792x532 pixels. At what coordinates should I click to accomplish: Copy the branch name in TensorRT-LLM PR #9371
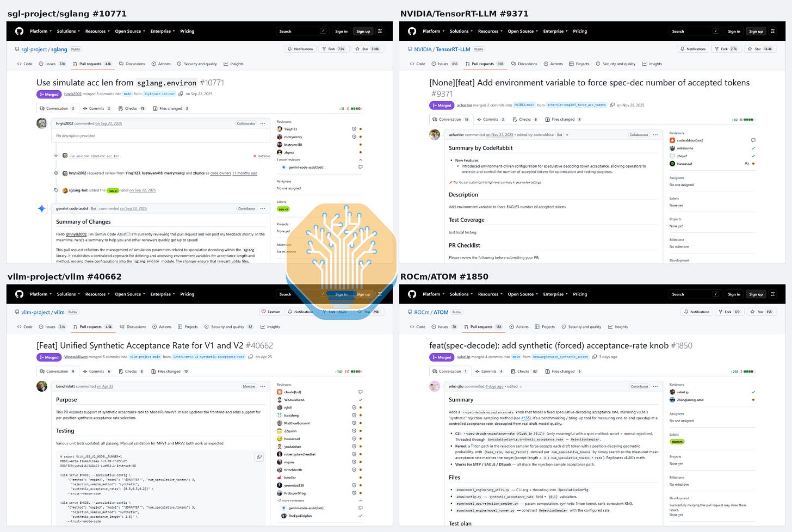612,105
